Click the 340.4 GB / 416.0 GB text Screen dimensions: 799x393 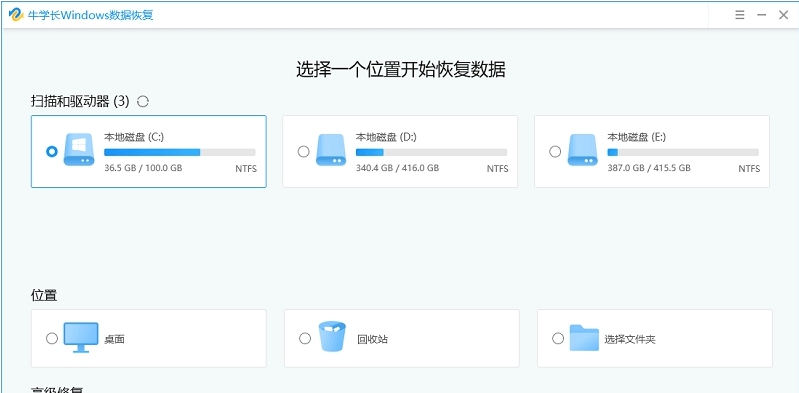pos(397,168)
